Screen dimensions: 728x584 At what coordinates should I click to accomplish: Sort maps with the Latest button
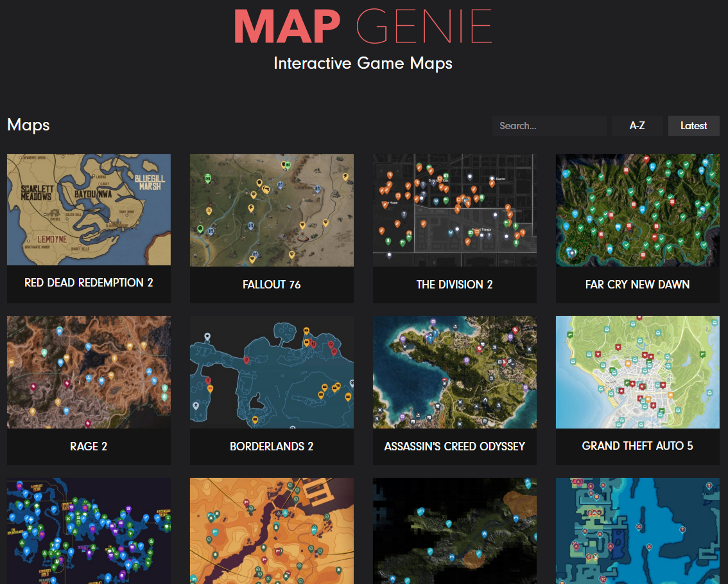693,126
